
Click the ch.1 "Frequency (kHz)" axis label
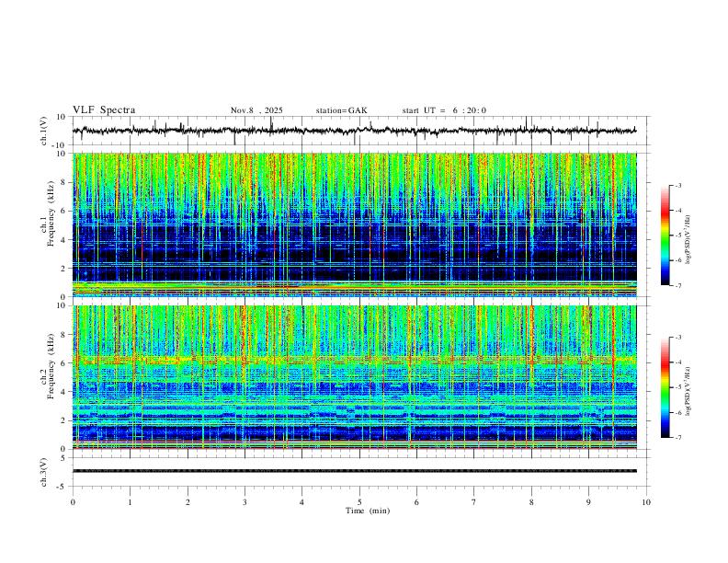51,213
